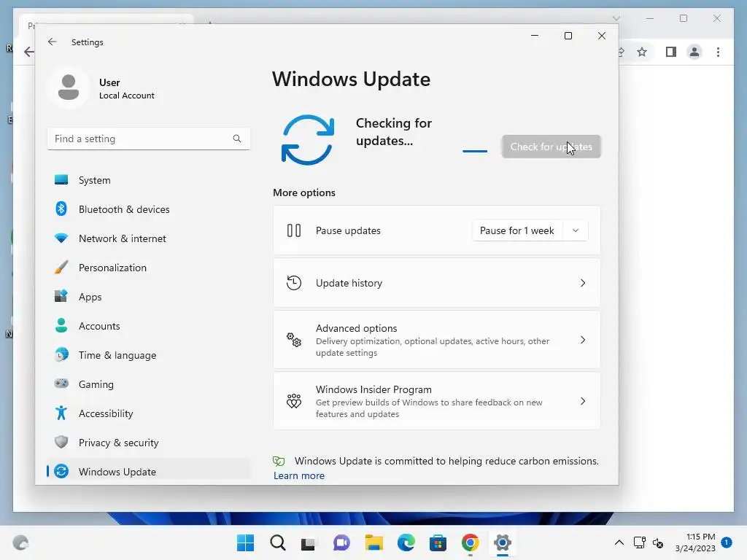Click the green leaf carbon emissions icon
Image resolution: width=747 pixels, height=560 pixels.
[279, 461]
